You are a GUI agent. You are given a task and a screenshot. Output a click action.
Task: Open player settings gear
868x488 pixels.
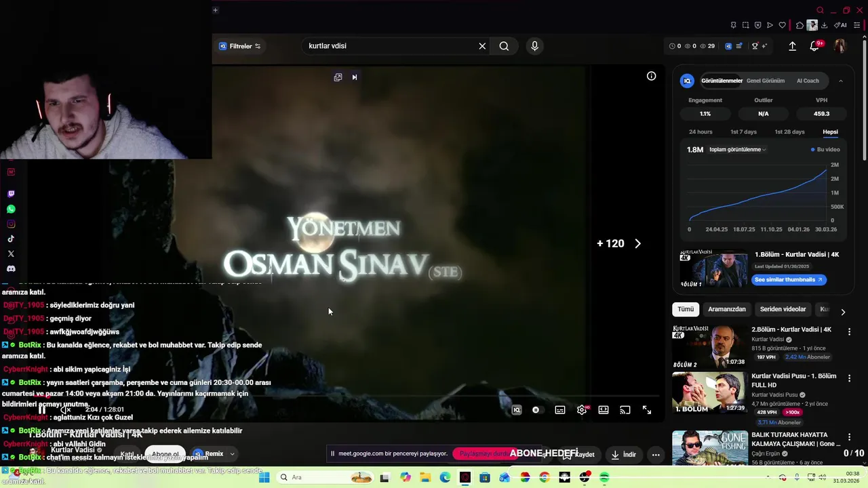tap(582, 410)
